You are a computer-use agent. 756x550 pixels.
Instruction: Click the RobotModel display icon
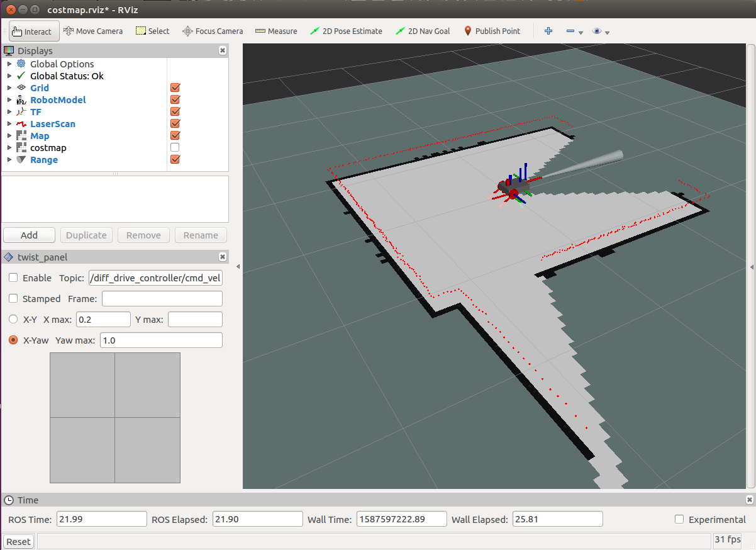(x=21, y=99)
